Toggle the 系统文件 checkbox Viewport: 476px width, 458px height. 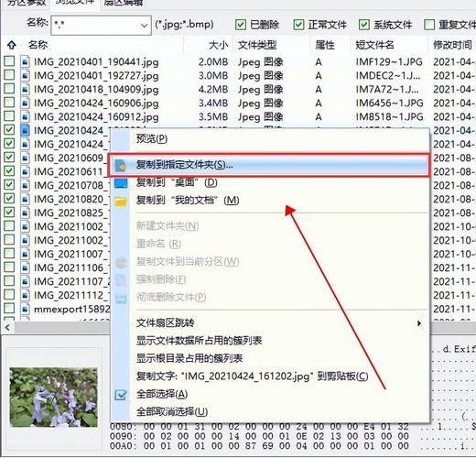(x=364, y=25)
